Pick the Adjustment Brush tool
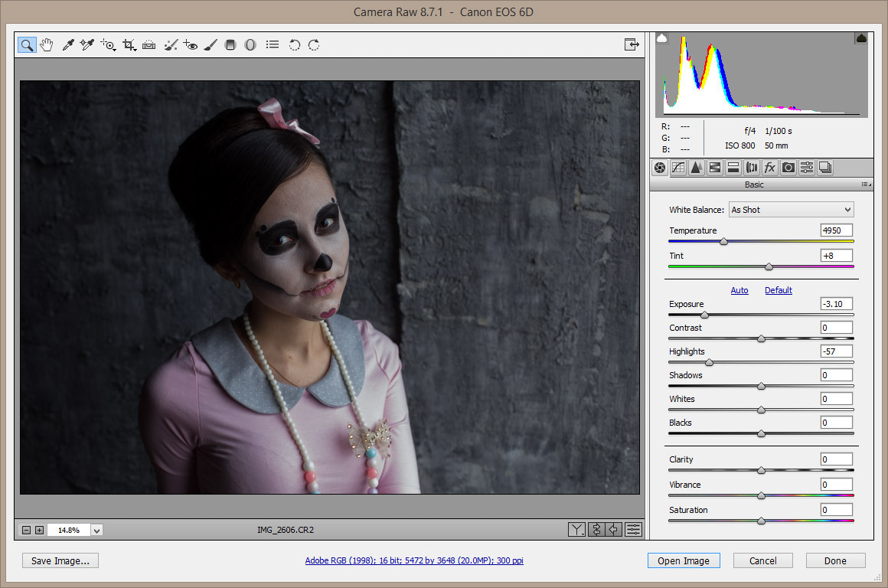The height and width of the screenshot is (588, 888). 211,45
